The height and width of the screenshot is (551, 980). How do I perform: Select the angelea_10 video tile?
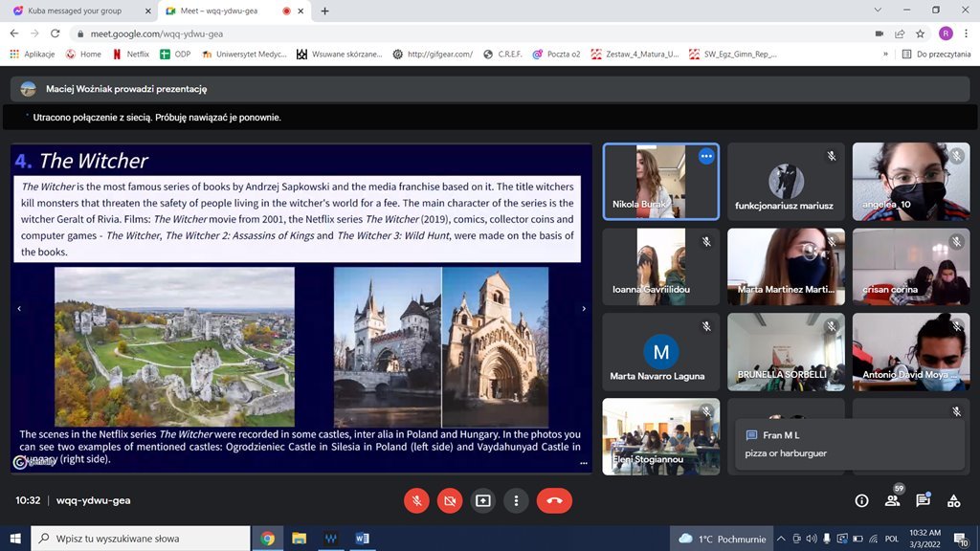pyautogui.click(x=911, y=181)
